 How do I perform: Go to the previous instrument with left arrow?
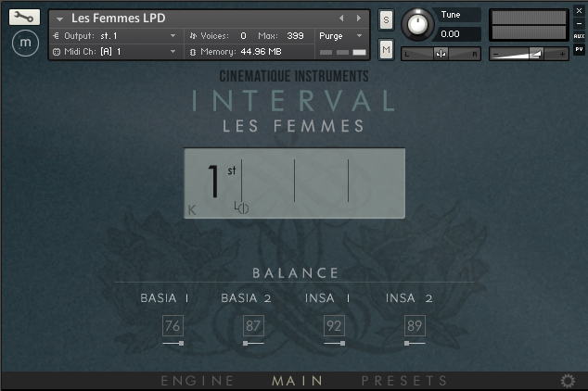(341, 18)
